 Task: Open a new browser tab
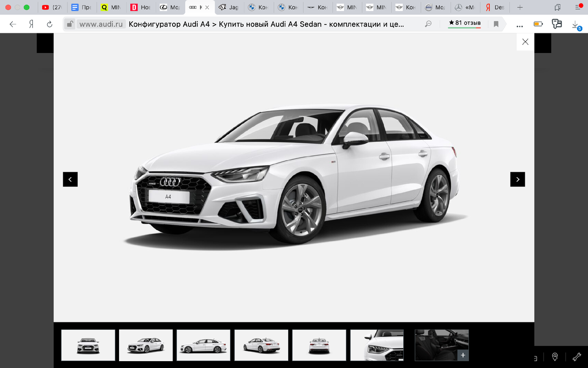point(520,7)
